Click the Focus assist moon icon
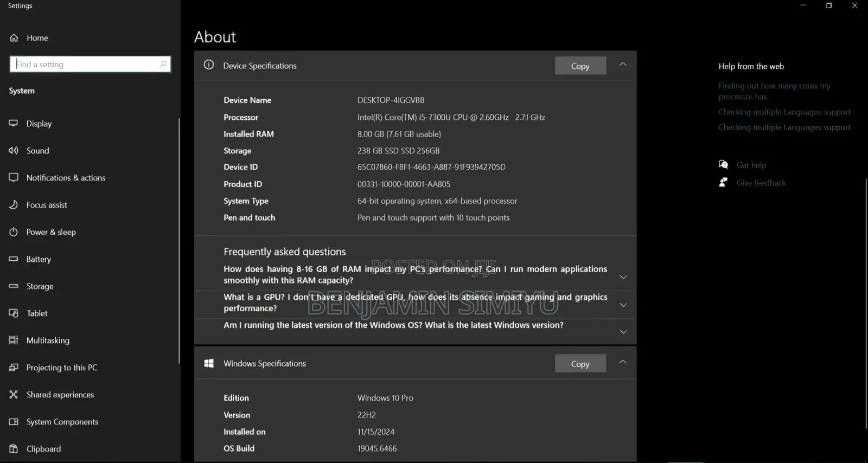 tap(14, 204)
